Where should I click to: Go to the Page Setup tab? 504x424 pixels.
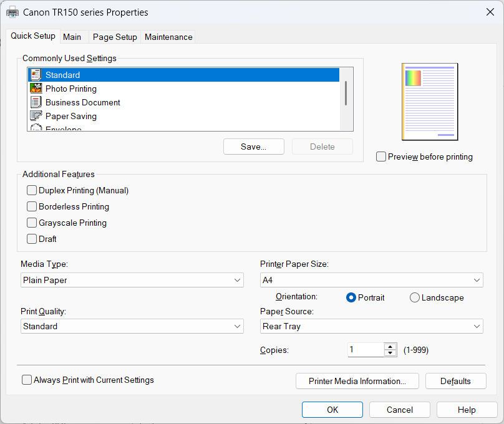(115, 37)
